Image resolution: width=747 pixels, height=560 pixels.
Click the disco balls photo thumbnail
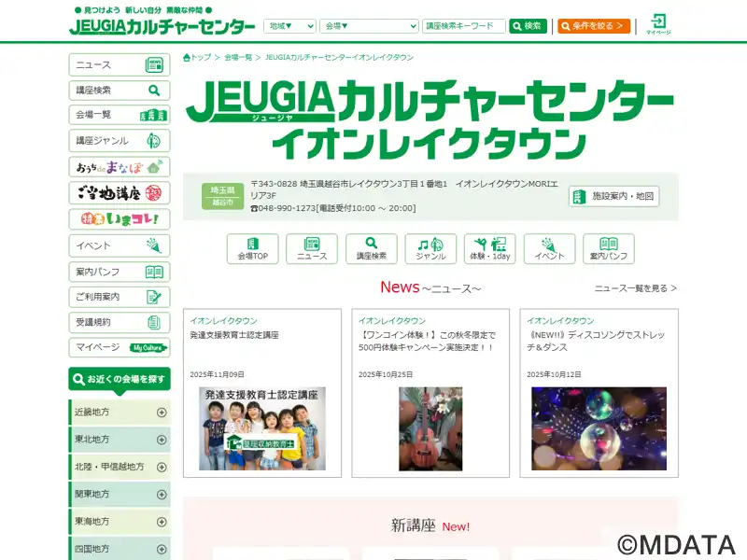coord(599,428)
